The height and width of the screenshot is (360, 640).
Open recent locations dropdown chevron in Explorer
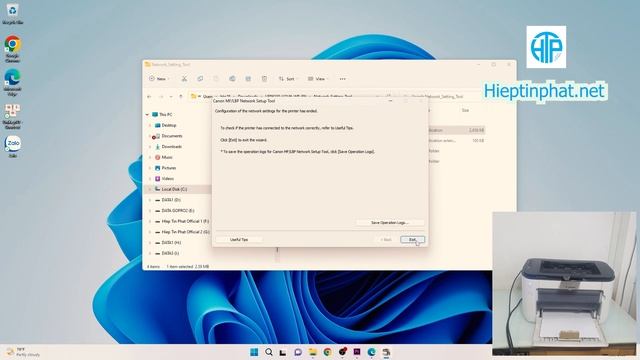click(x=171, y=97)
